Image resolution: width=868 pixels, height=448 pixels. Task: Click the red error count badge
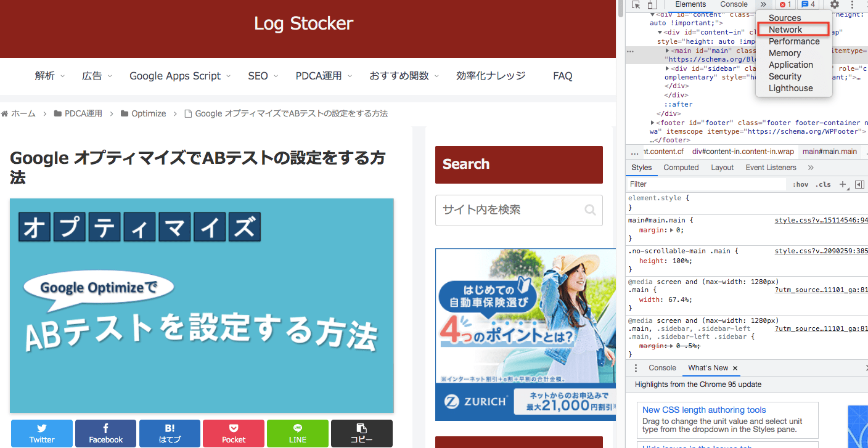785,4
